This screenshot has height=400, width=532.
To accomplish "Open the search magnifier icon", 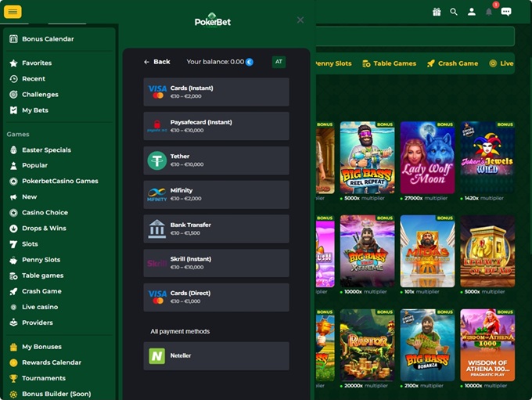I will coord(454,13).
